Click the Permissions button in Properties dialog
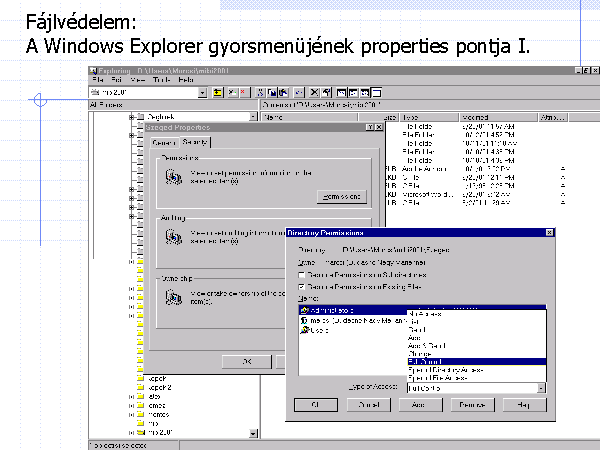Viewport: 600px width, 450px height. tap(341, 195)
